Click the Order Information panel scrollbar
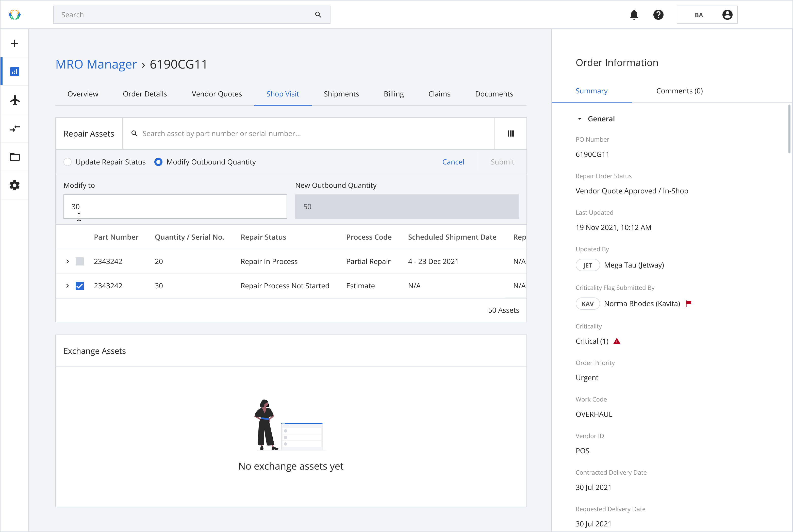Image resolution: width=793 pixels, height=532 pixels. click(790, 129)
